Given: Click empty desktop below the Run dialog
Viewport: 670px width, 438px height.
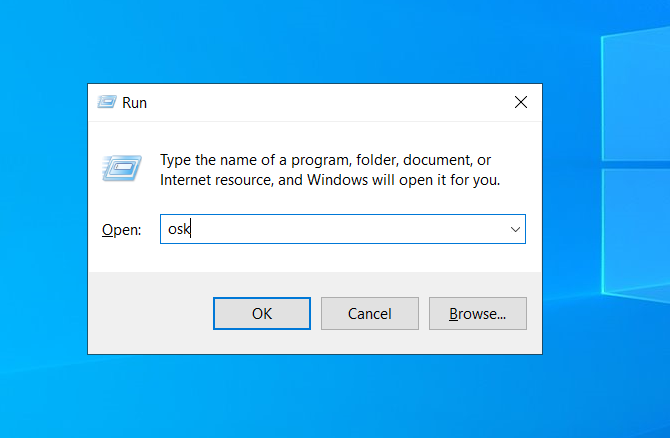Looking at the screenshot, I should tap(315, 396).
